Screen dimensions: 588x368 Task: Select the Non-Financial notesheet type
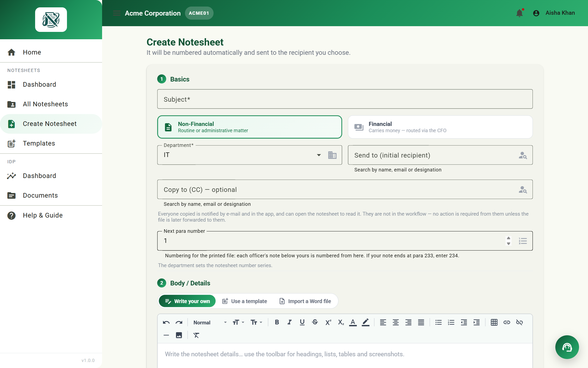(x=250, y=127)
